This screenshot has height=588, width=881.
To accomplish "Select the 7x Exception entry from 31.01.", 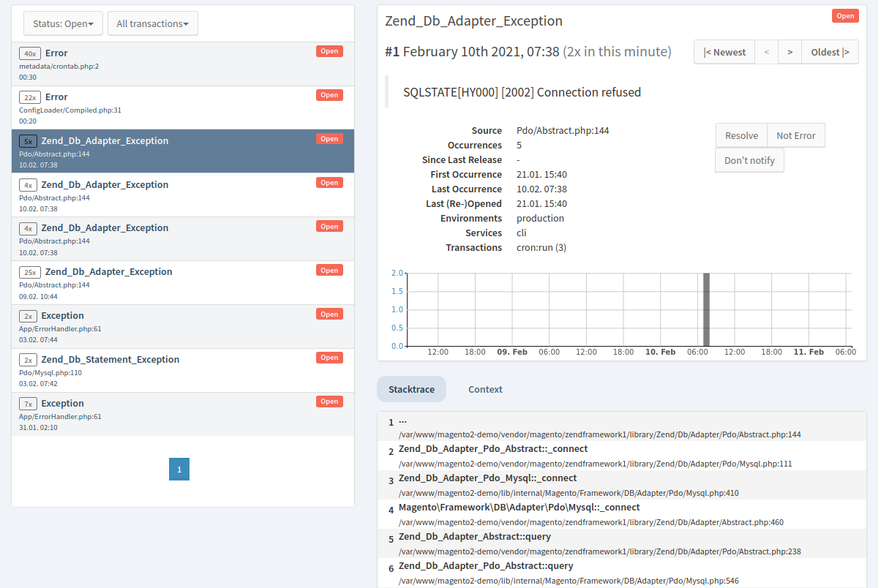I will click(x=183, y=415).
